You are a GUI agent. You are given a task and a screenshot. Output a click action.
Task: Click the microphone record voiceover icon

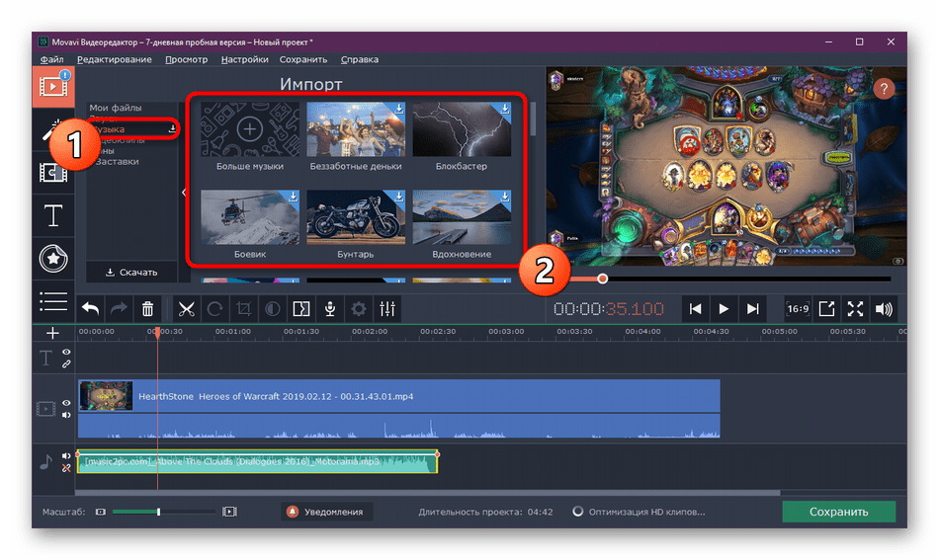(x=330, y=309)
